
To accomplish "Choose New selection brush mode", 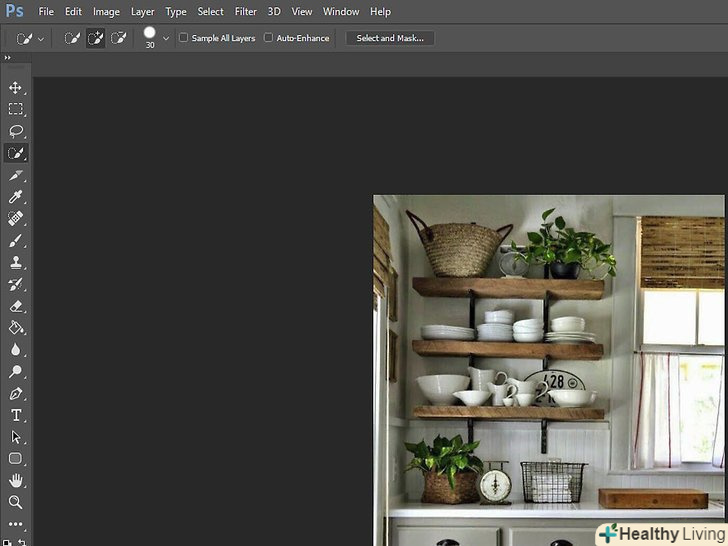I will 72,38.
